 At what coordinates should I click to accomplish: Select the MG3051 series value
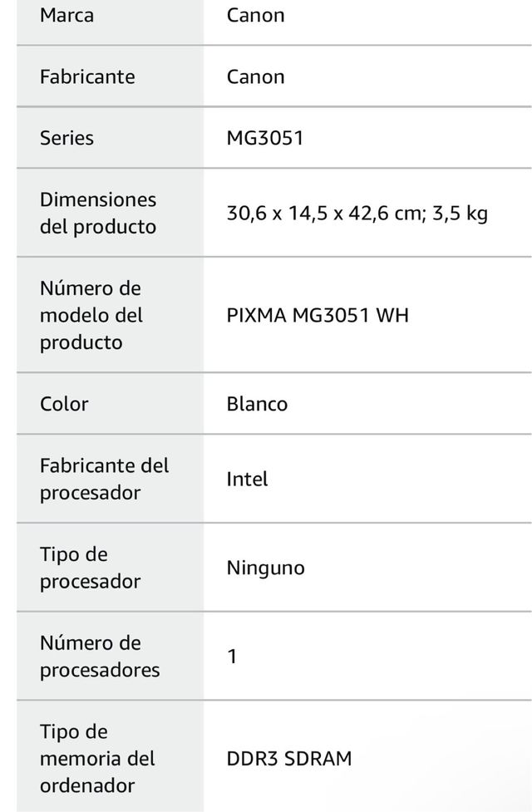(265, 138)
